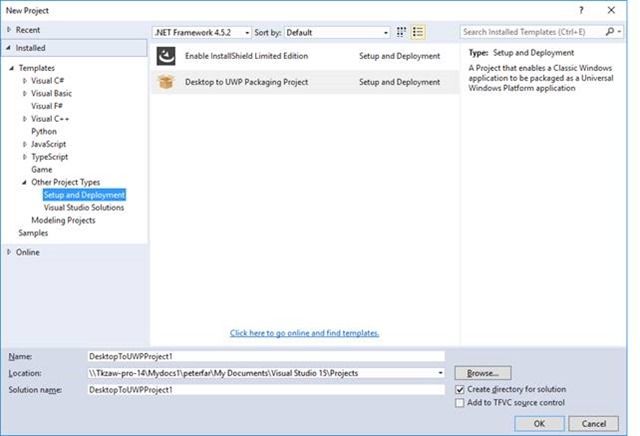Click the Desktop to UWP package icon
This screenshot has width=640, height=436.
pos(166,82)
